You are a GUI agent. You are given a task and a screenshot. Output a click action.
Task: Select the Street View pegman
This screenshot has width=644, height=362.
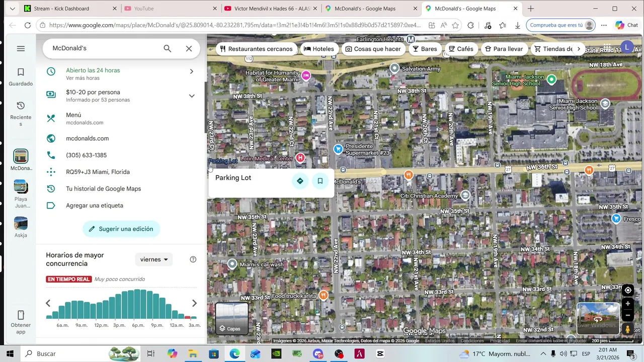pos(628,329)
